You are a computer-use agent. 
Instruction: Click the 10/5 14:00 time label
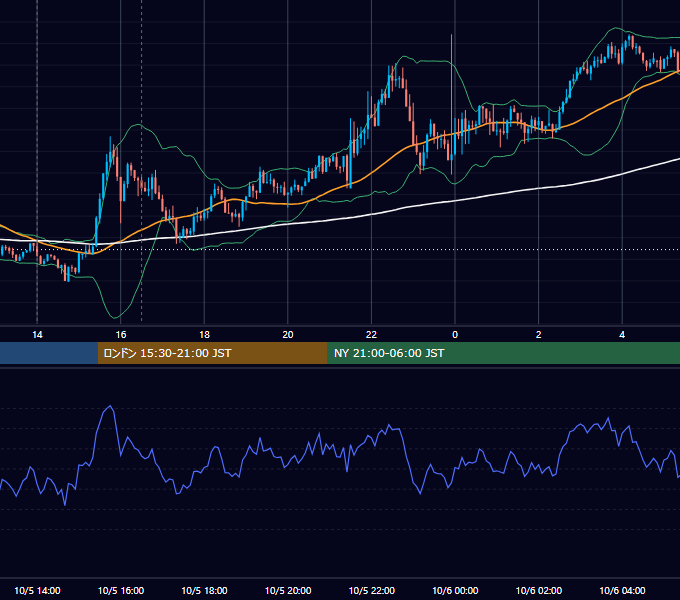pos(37,590)
